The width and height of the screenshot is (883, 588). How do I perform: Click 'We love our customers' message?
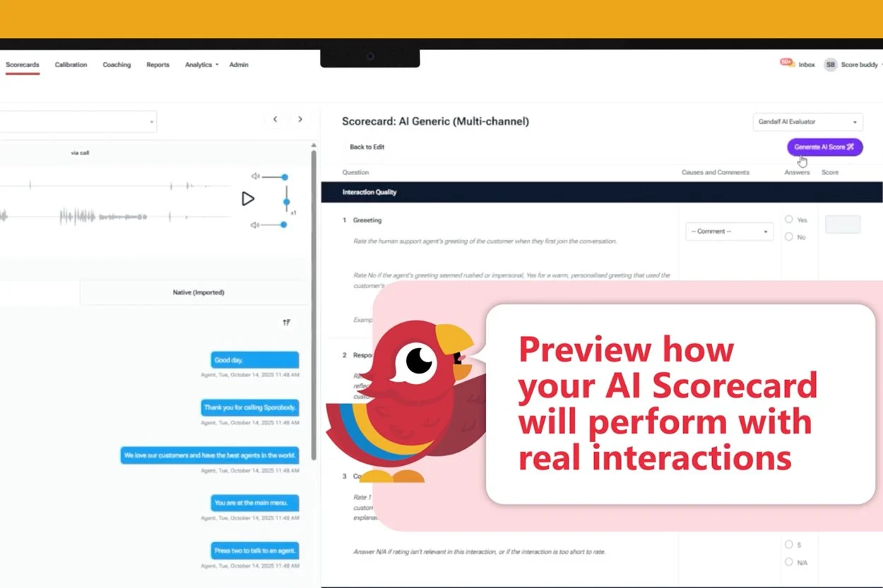pos(210,455)
